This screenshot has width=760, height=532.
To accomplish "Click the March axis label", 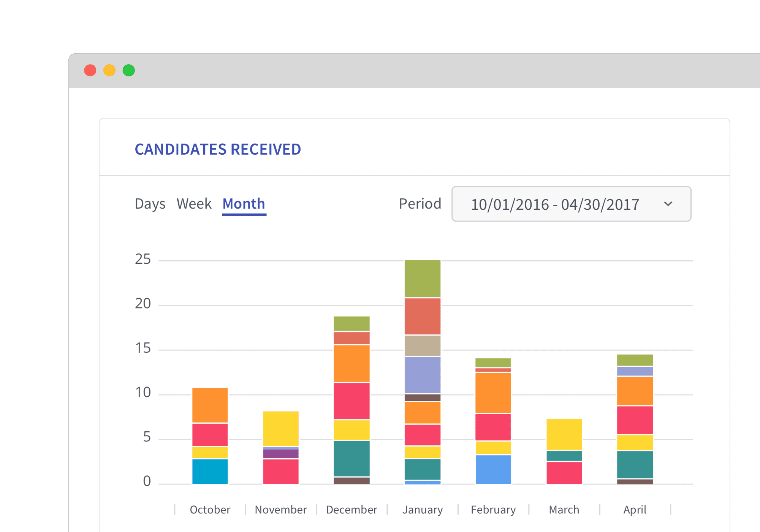I will (x=564, y=510).
